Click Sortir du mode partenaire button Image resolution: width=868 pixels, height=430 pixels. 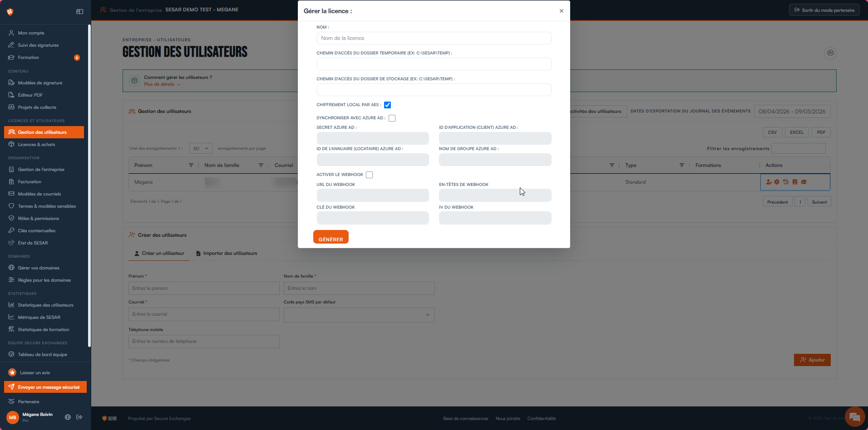pos(824,10)
